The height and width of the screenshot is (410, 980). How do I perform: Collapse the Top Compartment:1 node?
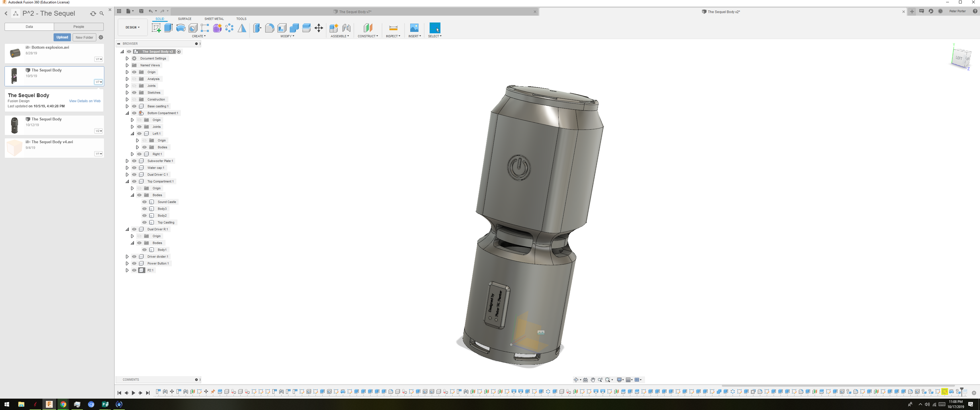127,181
